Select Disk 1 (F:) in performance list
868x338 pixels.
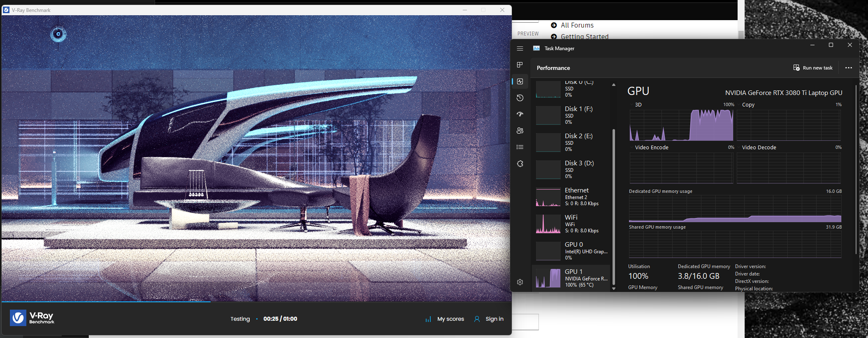tap(571, 115)
